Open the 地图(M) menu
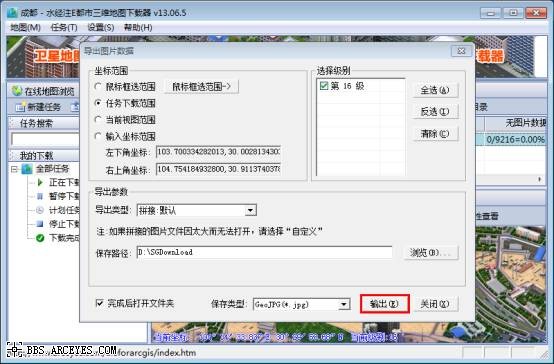 coord(25,28)
